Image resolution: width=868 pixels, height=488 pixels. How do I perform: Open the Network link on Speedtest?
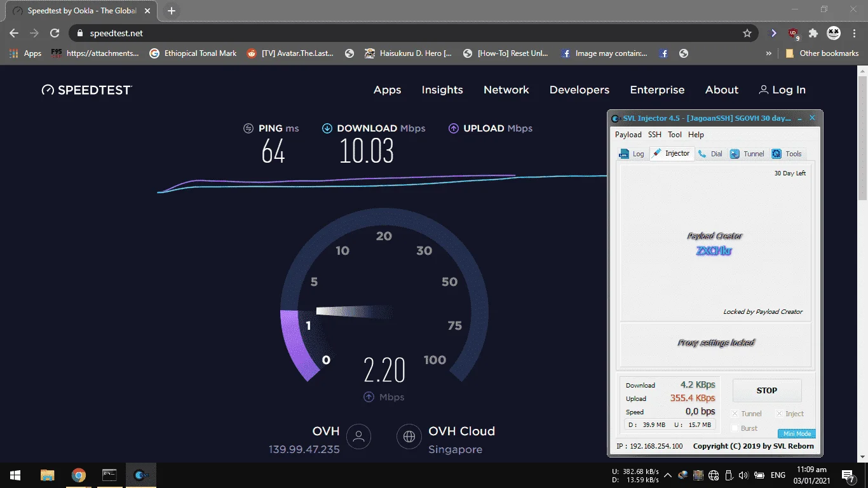506,90
